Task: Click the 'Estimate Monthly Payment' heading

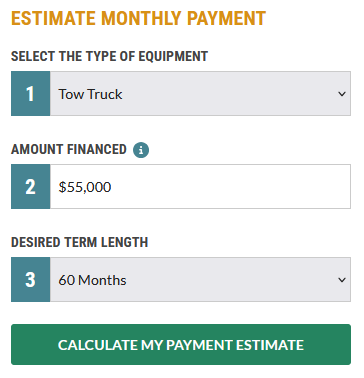Action: (x=138, y=18)
